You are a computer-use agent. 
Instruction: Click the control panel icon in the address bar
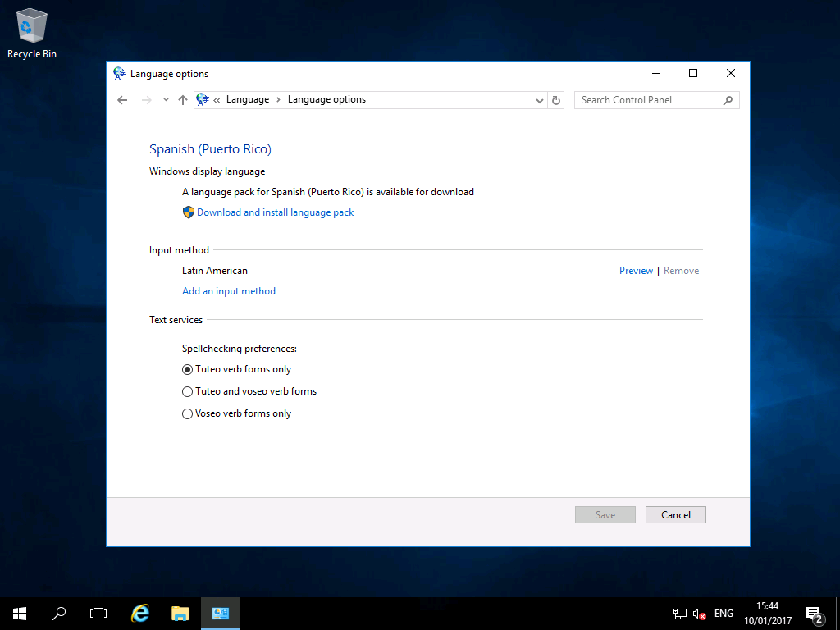click(203, 99)
